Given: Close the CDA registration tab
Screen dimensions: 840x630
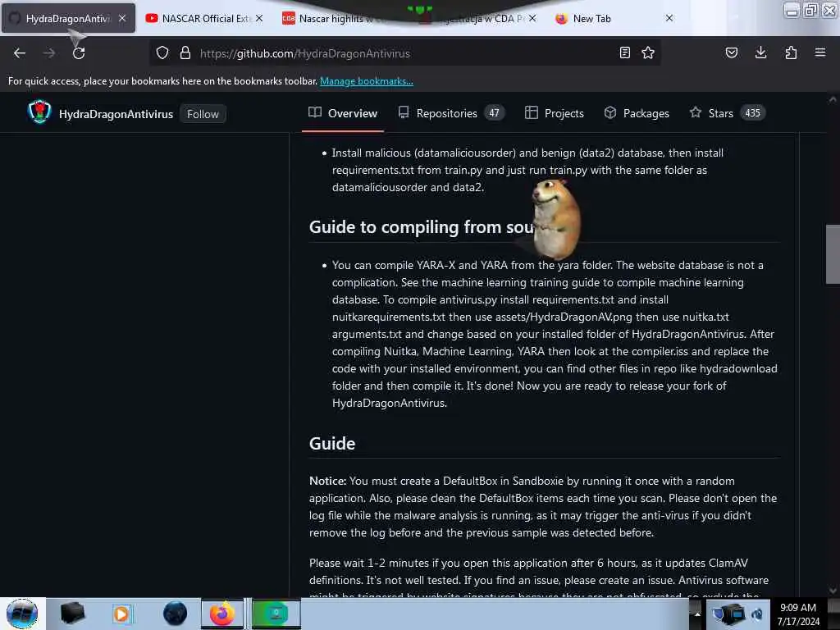Looking at the screenshot, I should pos(532,18).
